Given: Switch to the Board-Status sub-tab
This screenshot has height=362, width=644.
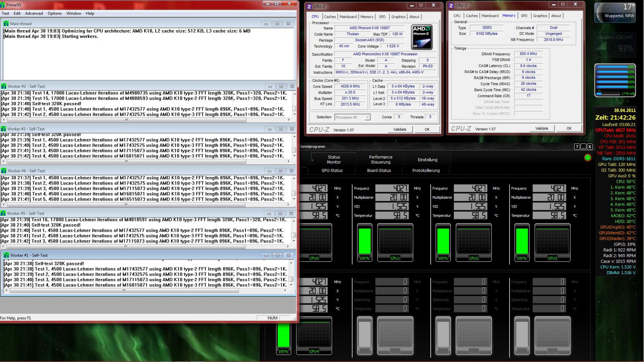Looking at the screenshot, I should tap(379, 171).
